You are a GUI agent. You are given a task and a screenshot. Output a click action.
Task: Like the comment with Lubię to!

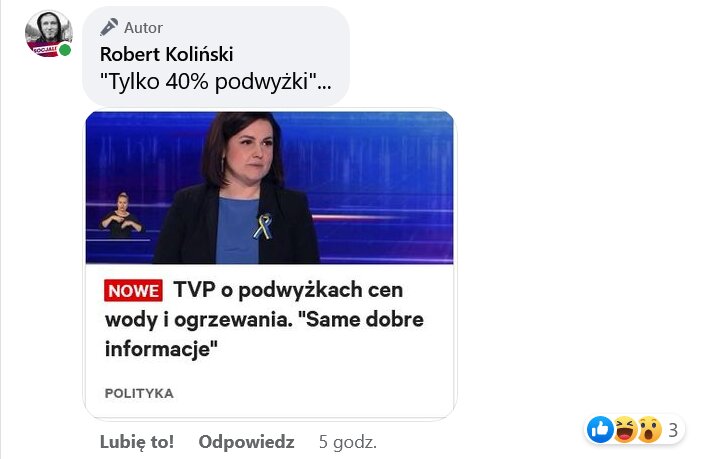point(137,442)
